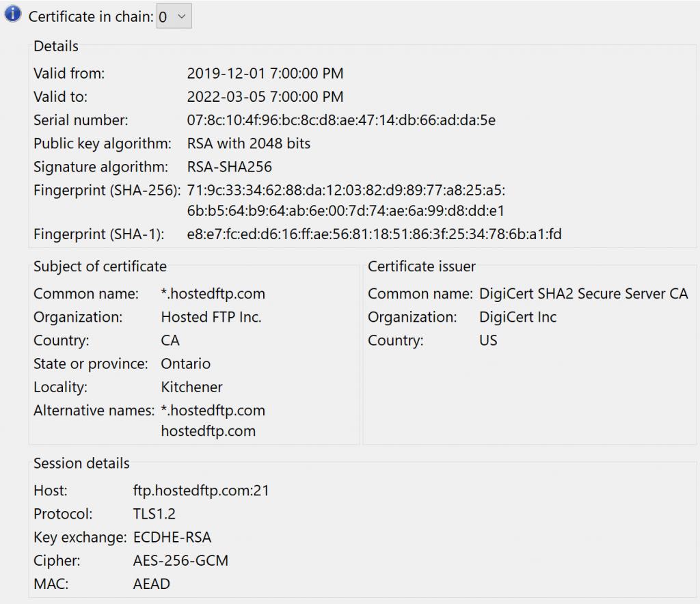700x604 pixels.
Task: Click the State or province label
Action: coord(91,364)
